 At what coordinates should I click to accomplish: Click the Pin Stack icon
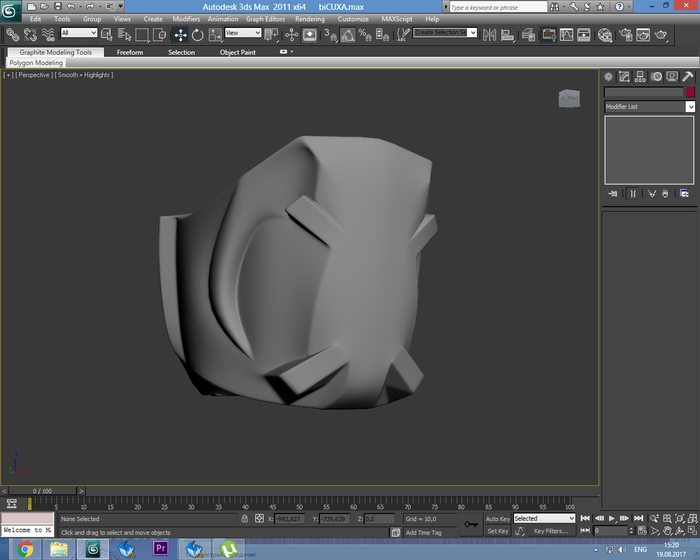613,193
